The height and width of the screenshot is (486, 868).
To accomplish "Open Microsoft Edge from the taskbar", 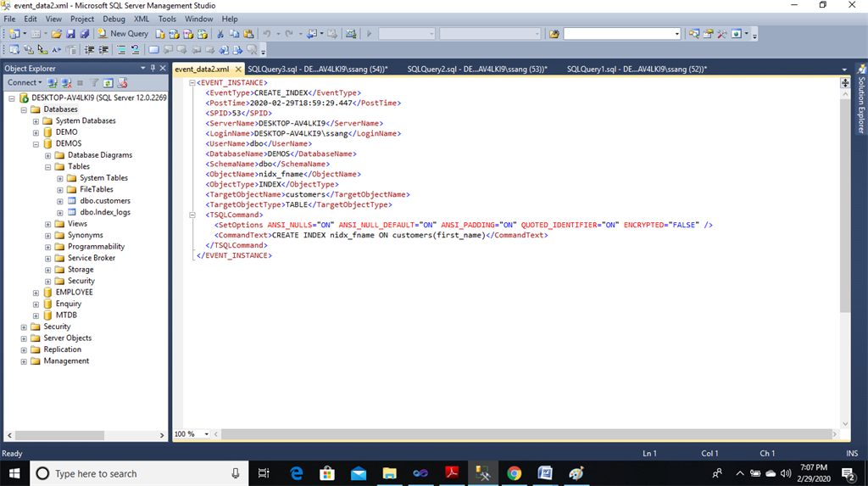I will point(297,473).
